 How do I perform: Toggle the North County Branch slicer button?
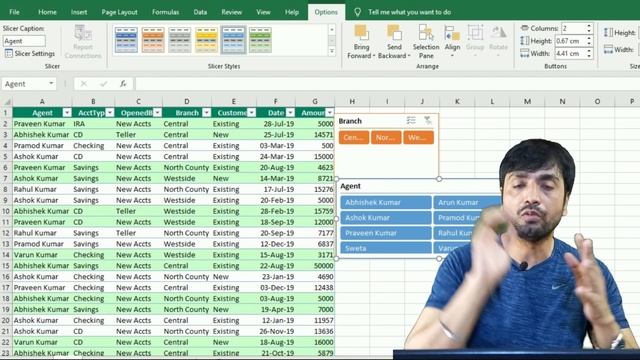tap(386, 138)
